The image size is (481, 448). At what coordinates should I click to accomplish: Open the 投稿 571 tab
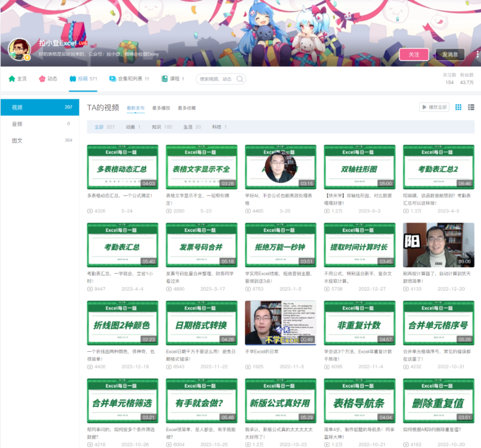pos(84,79)
